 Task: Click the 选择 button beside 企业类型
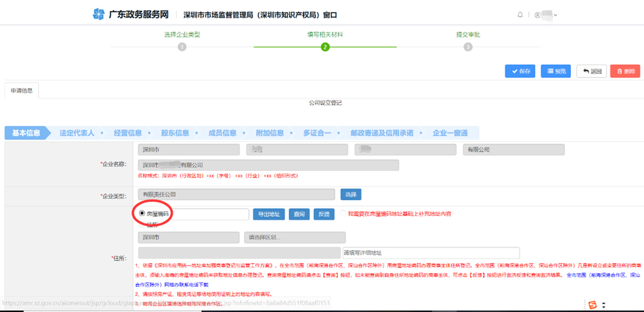[351, 194]
